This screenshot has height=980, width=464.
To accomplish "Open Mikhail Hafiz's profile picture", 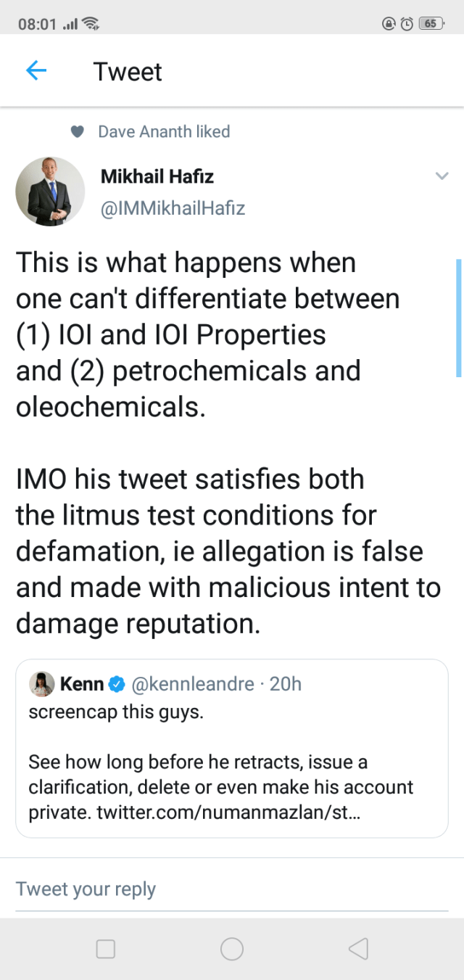I will (x=50, y=191).
